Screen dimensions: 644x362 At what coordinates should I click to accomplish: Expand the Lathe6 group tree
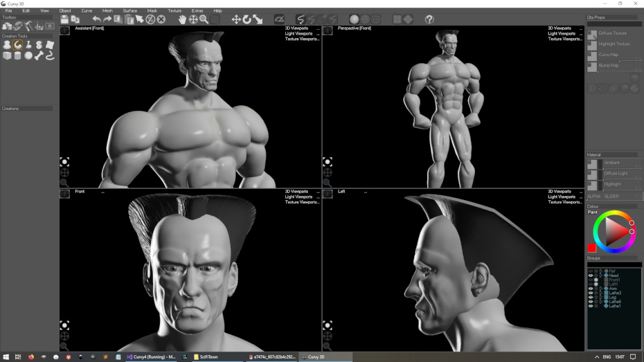click(x=601, y=302)
